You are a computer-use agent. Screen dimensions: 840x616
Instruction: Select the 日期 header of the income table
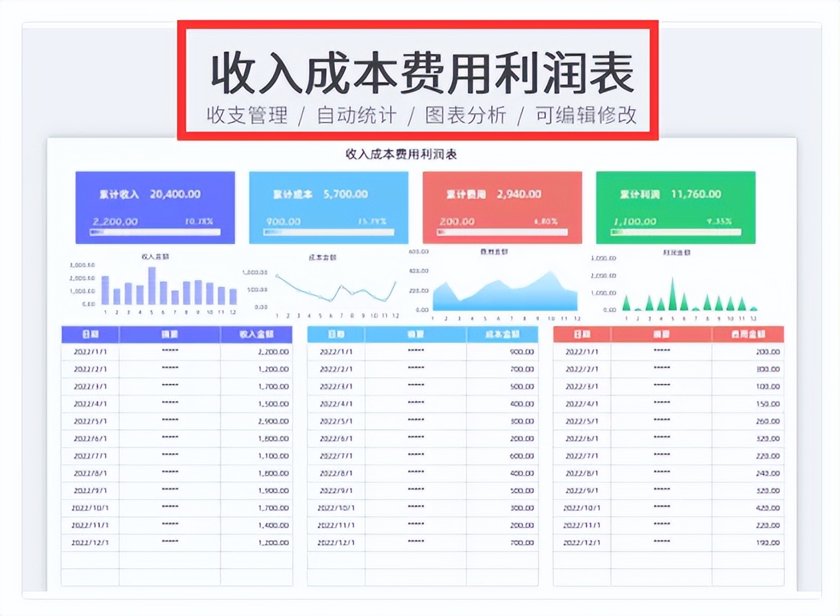(91, 335)
